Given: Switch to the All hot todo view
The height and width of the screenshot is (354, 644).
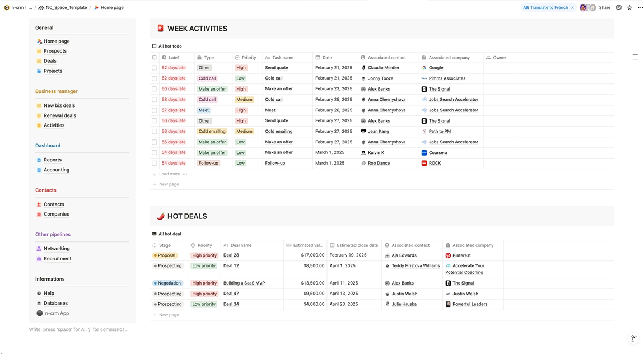Looking at the screenshot, I should click(x=167, y=46).
